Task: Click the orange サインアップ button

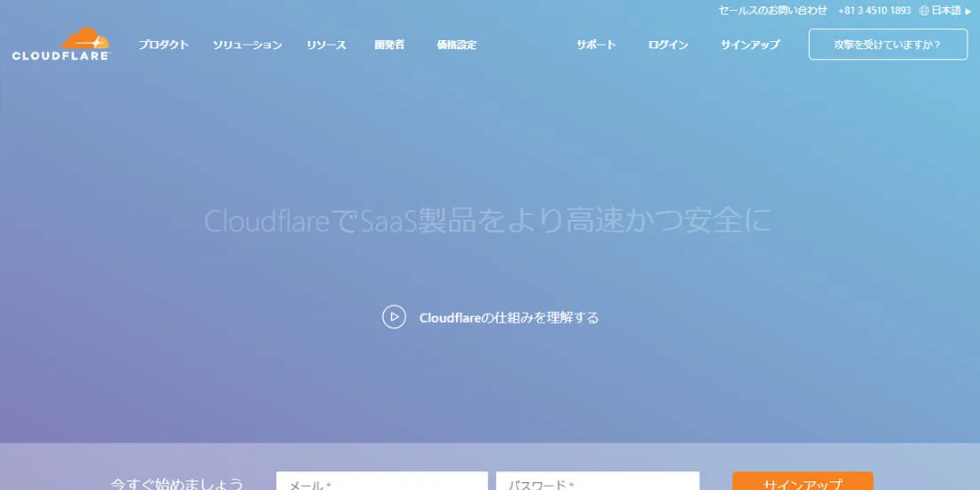Action: click(x=803, y=480)
